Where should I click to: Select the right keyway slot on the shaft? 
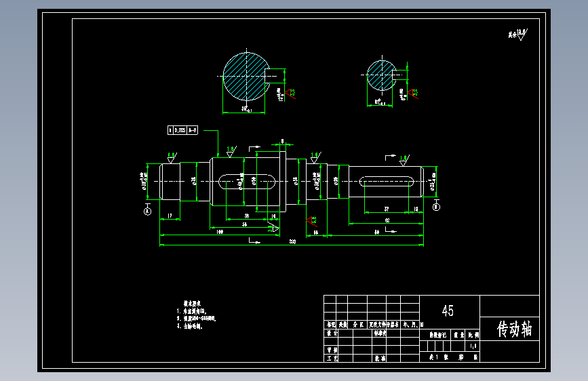pos(387,182)
